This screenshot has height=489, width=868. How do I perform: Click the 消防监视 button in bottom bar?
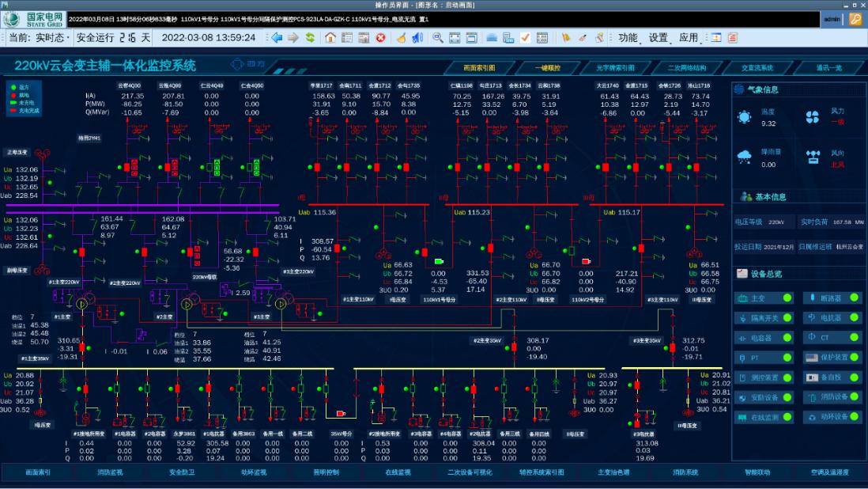point(110,472)
